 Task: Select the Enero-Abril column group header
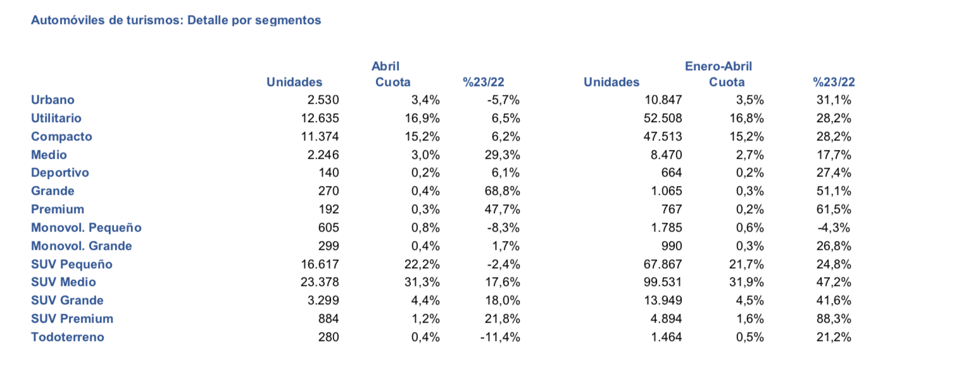coord(718,66)
